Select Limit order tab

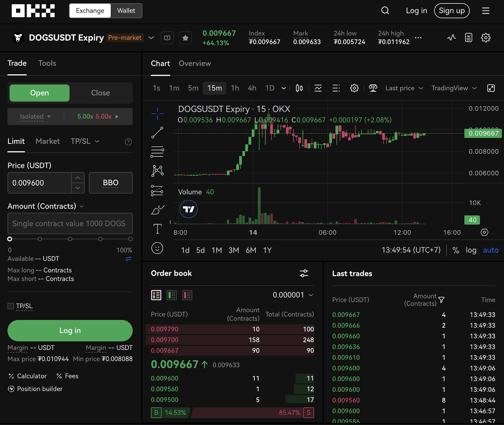(x=16, y=141)
